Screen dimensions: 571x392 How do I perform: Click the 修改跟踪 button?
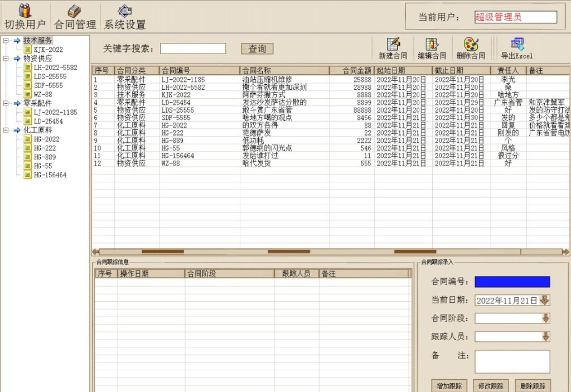coord(491,385)
